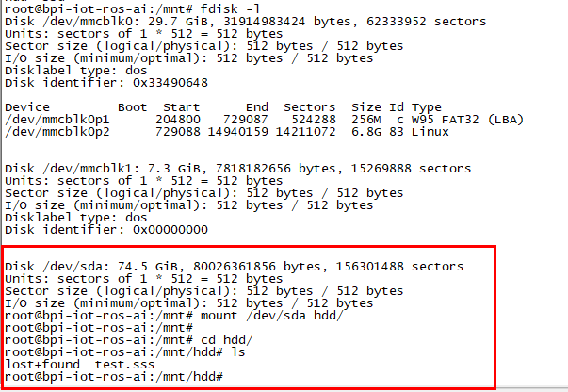Click the Boot column header
Viewport: 568px width, 392px height.
point(133,107)
